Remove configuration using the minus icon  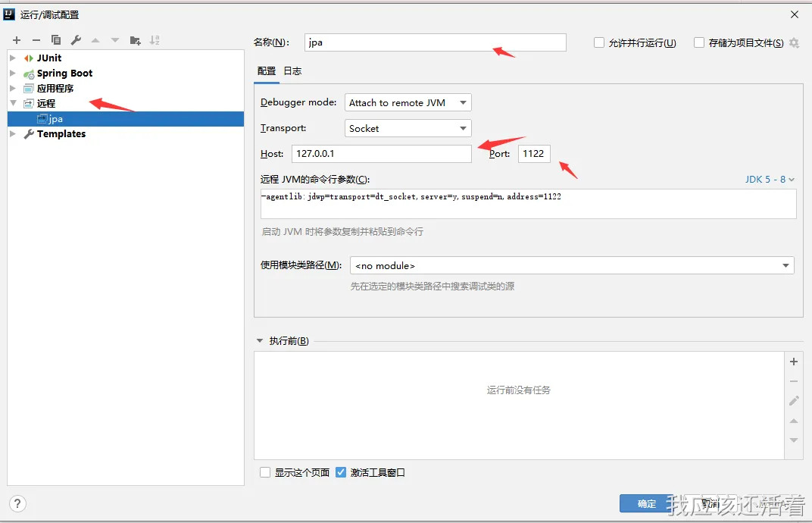click(36, 40)
